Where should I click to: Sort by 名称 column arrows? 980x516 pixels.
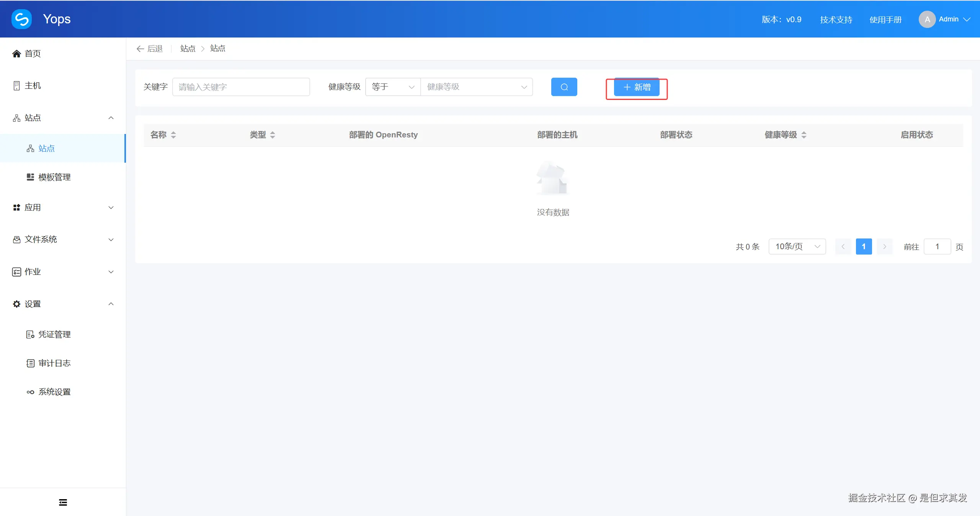(173, 135)
